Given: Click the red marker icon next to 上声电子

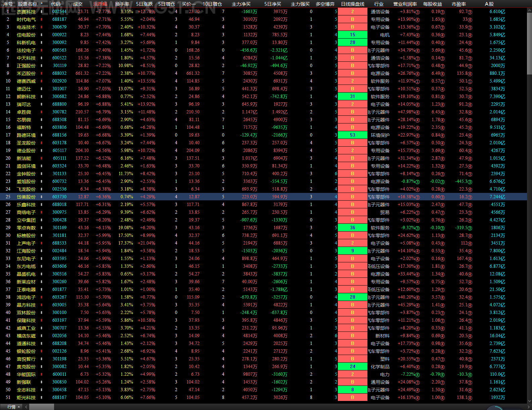Looking at the screenshot, I should click(x=42, y=243).
